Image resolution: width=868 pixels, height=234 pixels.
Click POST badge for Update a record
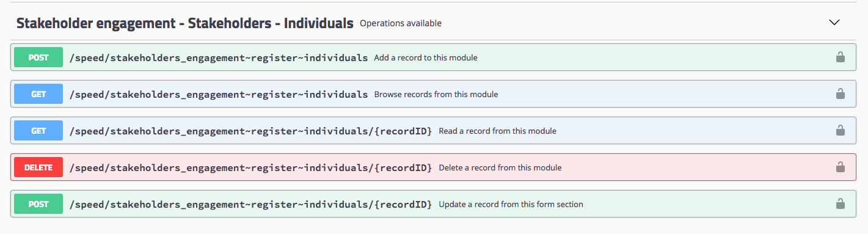click(x=38, y=204)
